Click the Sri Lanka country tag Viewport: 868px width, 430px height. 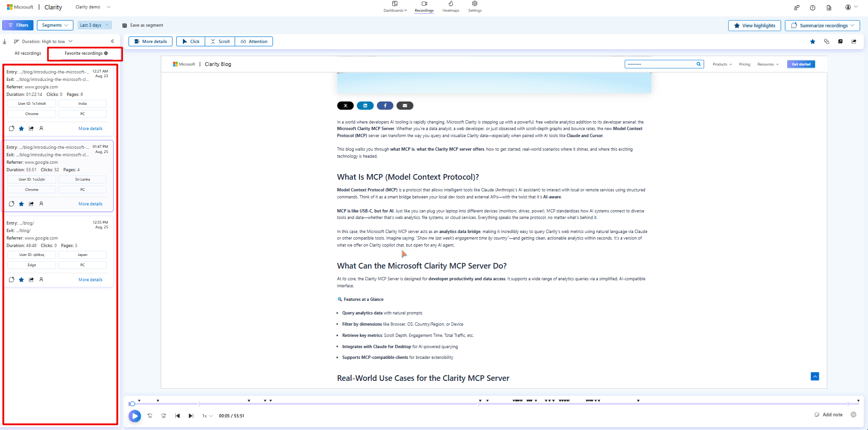pos(83,179)
